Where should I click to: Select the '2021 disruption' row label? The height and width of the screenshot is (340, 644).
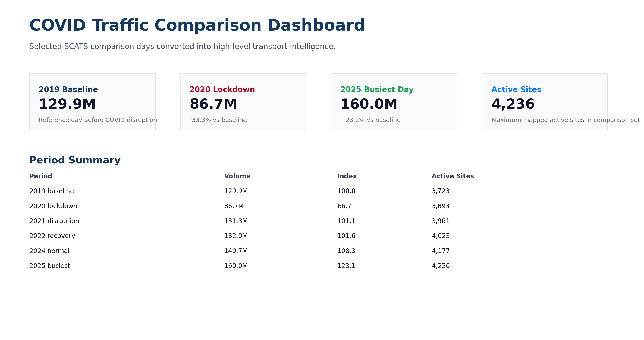tap(54, 221)
